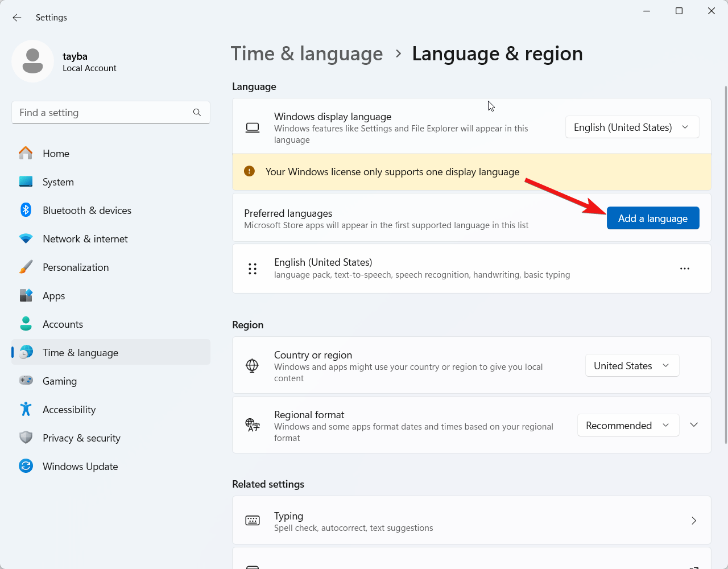Open the Regional format Recommended dropdown
This screenshot has height=569, width=728.
point(628,426)
